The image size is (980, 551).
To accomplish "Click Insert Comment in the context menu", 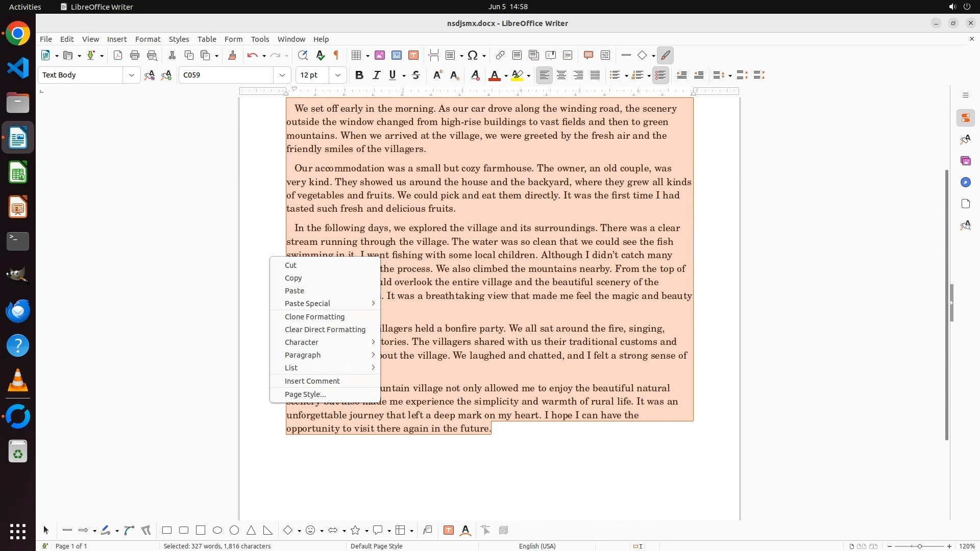I will (x=312, y=381).
